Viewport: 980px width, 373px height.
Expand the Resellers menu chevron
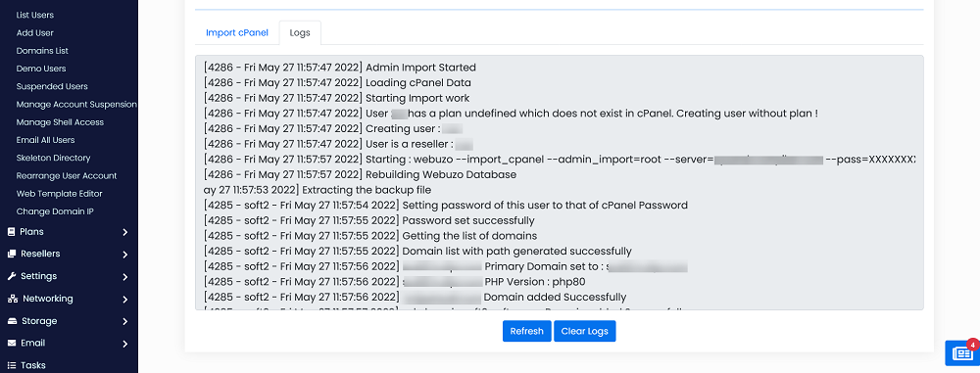point(125,255)
